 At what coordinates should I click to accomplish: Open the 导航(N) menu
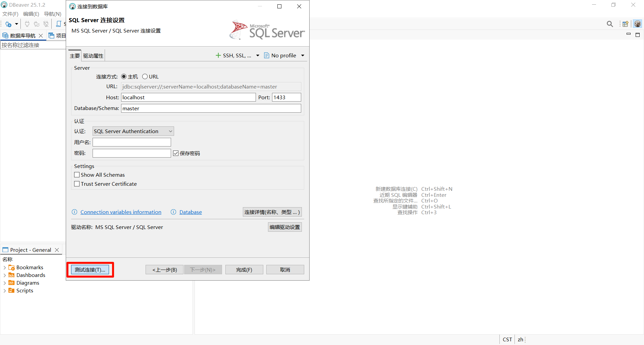pyautogui.click(x=53, y=14)
